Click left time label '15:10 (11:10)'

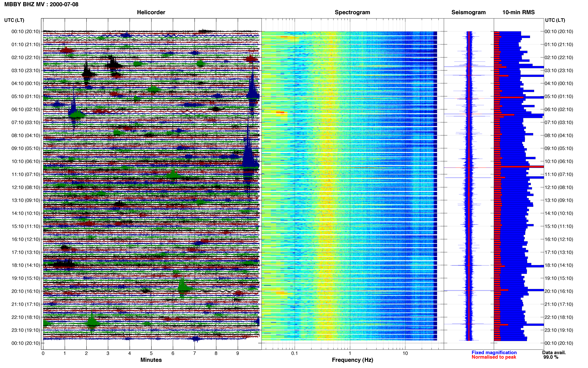pos(26,226)
